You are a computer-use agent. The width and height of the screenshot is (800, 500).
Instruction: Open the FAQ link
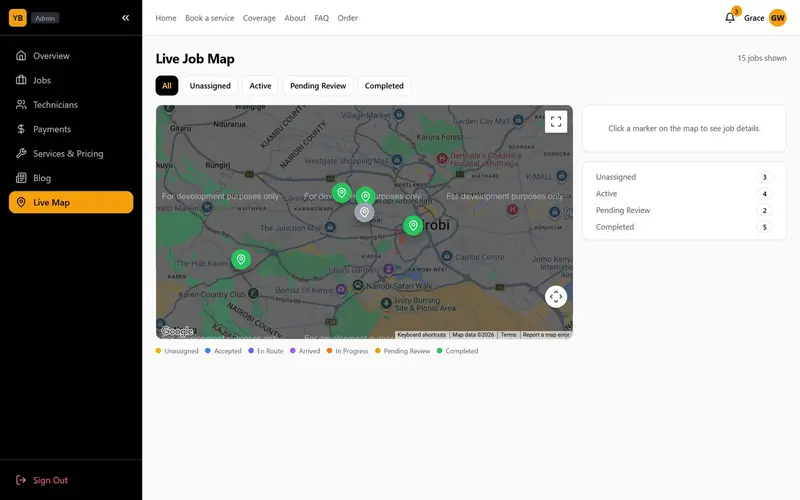pyautogui.click(x=321, y=18)
